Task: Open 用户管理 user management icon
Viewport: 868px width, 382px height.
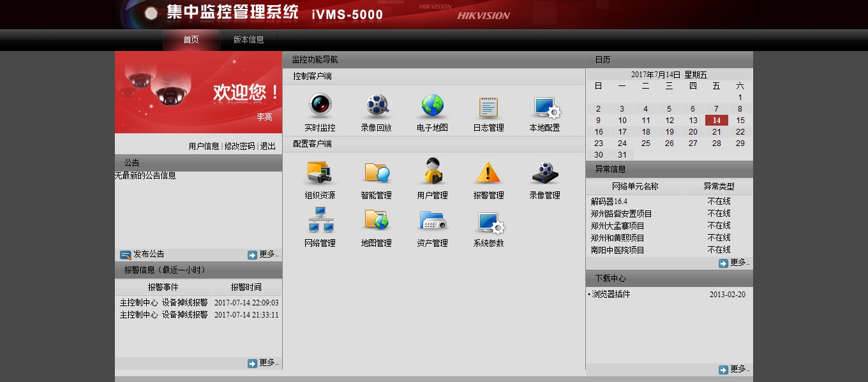Action: tap(432, 172)
